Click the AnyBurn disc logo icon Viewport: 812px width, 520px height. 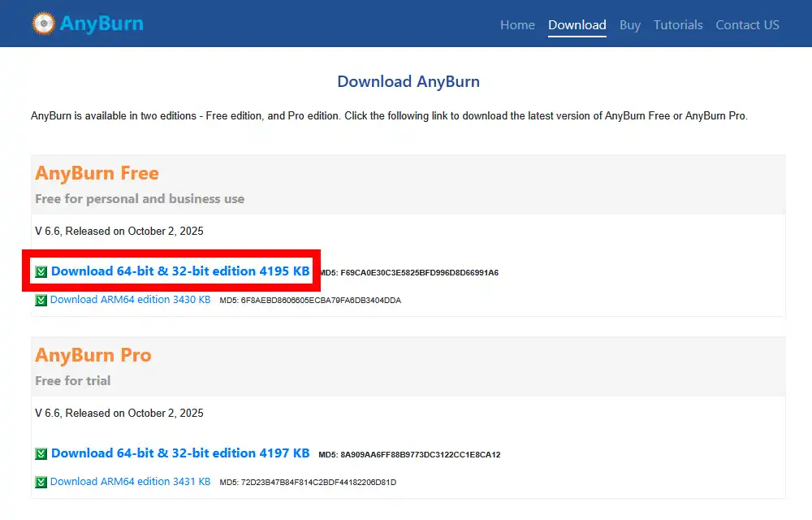coord(44,24)
